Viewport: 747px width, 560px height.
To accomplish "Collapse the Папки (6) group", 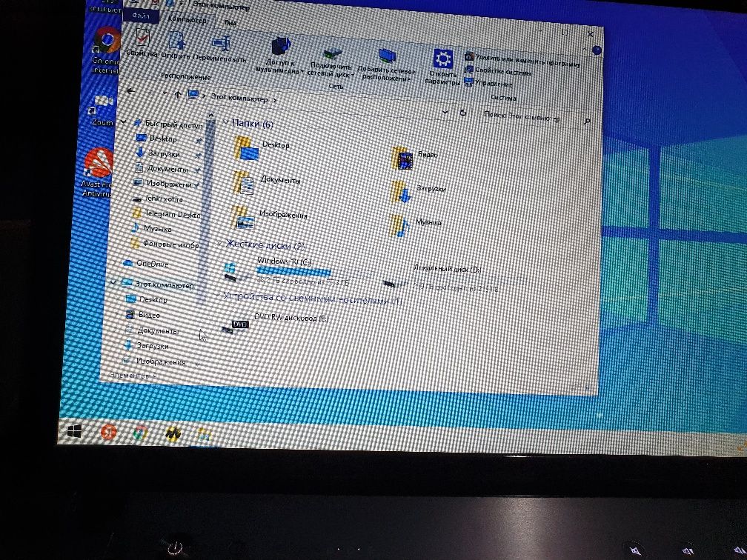I will 227,122.
